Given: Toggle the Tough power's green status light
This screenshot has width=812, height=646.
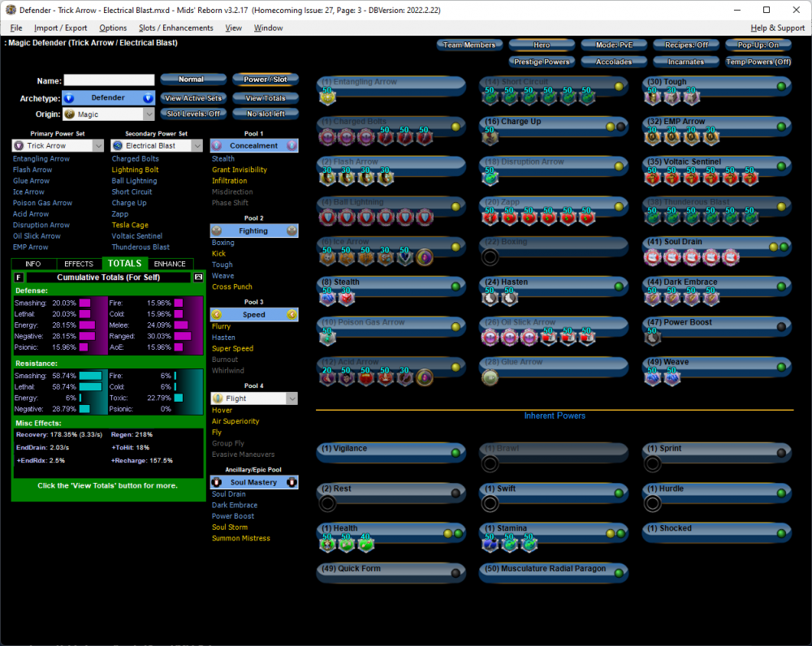Looking at the screenshot, I should [782, 86].
